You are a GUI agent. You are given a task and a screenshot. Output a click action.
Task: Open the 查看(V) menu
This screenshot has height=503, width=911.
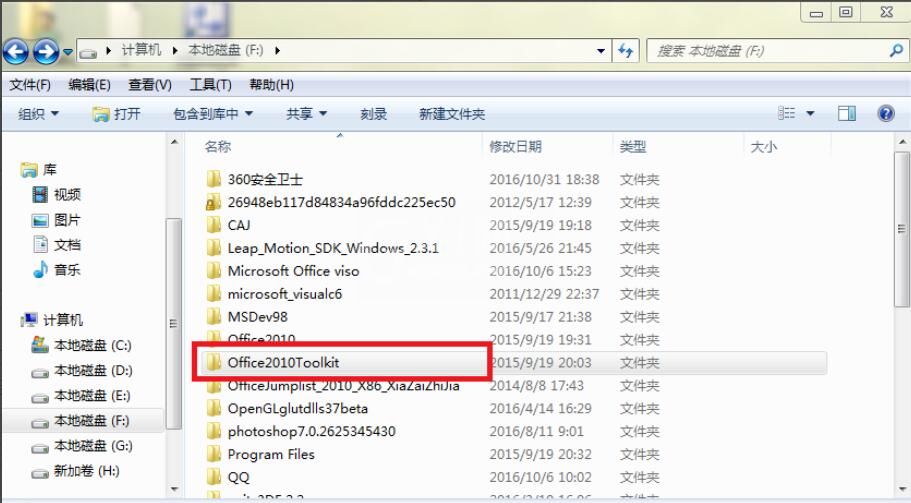(150, 85)
